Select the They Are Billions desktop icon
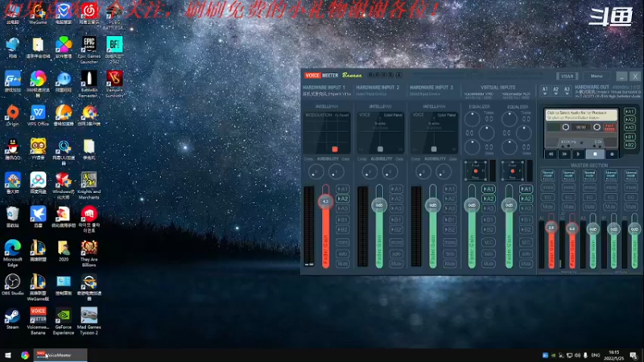Screen dimensions: 644x362 [x=89, y=253]
